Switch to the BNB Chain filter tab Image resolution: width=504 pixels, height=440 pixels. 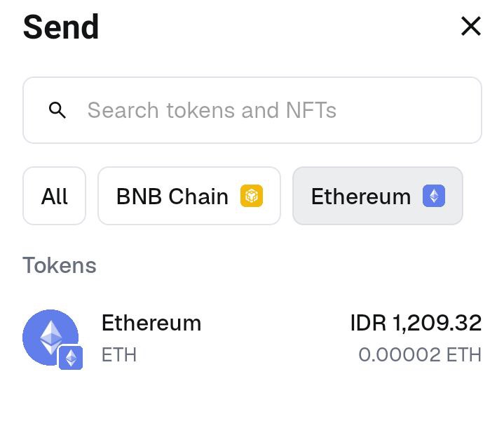(x=189, y=196)
